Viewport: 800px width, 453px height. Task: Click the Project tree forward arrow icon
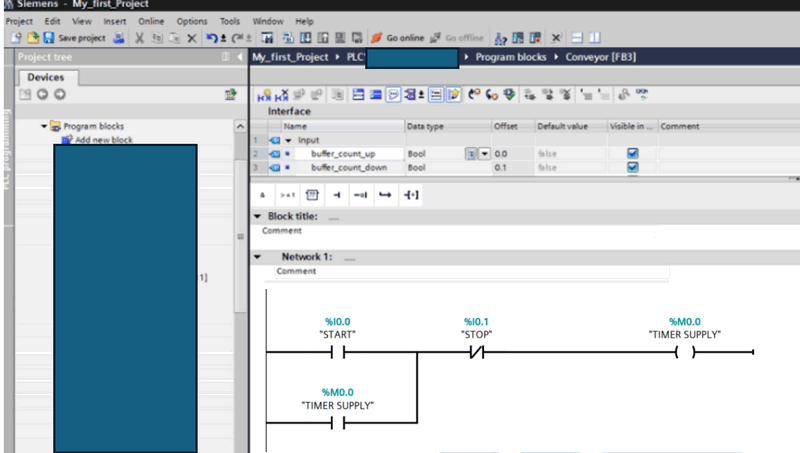60,94
